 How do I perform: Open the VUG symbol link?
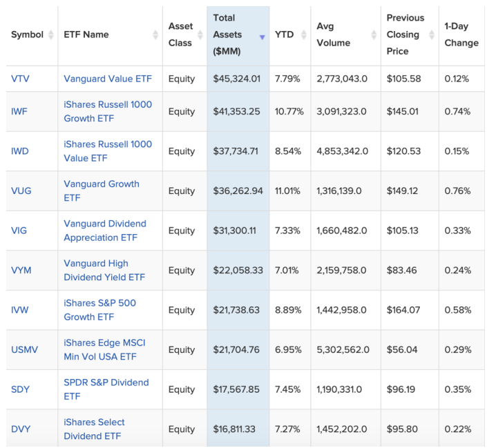[21, 191]
